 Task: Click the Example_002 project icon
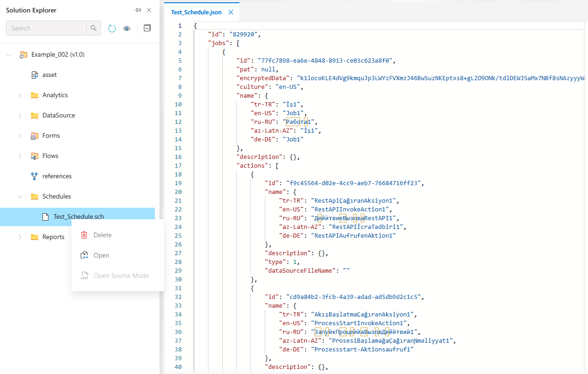click(24, 55)
